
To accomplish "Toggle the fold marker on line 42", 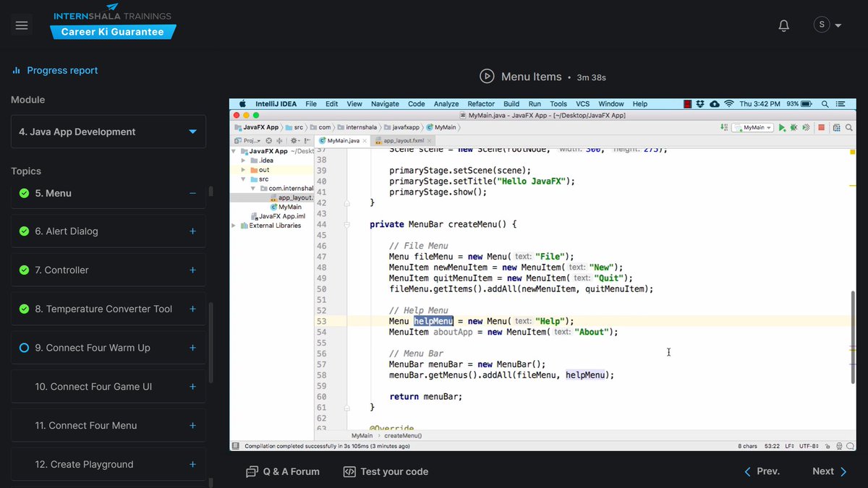I will point(348,203).
